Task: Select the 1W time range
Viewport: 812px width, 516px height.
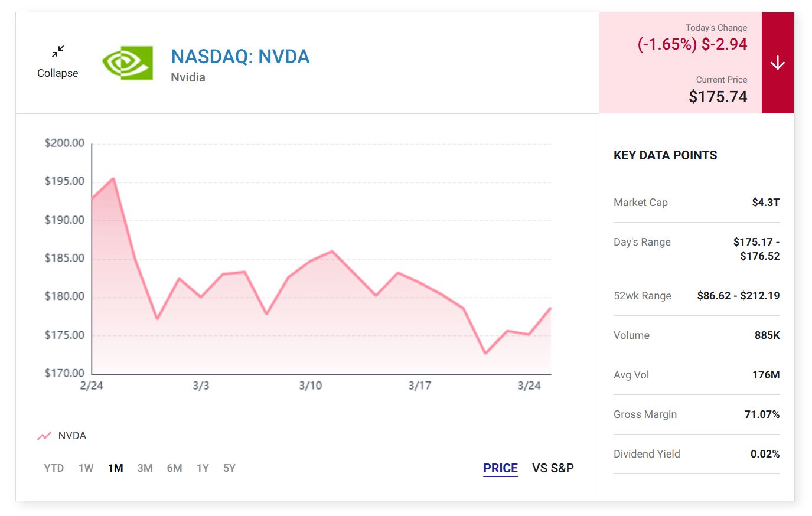Action: 86,468
